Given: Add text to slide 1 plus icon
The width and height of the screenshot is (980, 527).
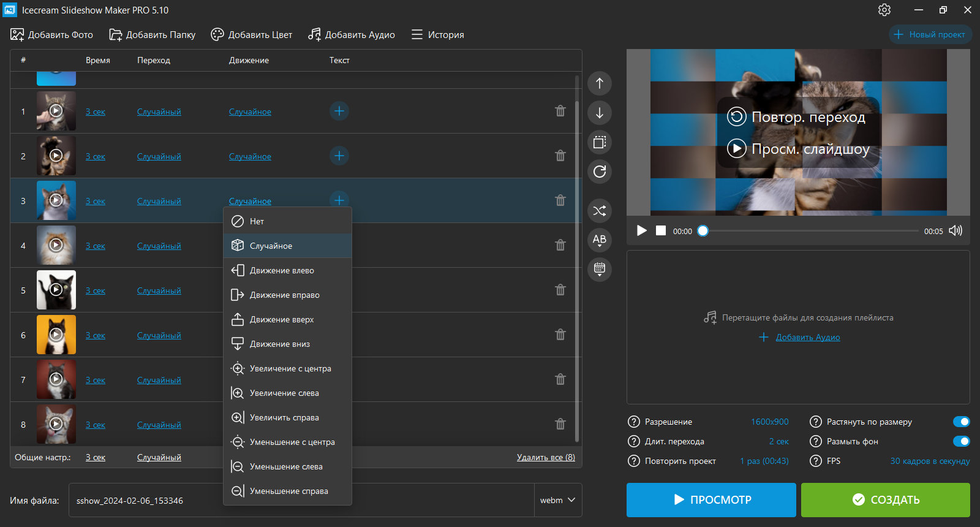Looking at the screenshot, I should pos(339,111).
